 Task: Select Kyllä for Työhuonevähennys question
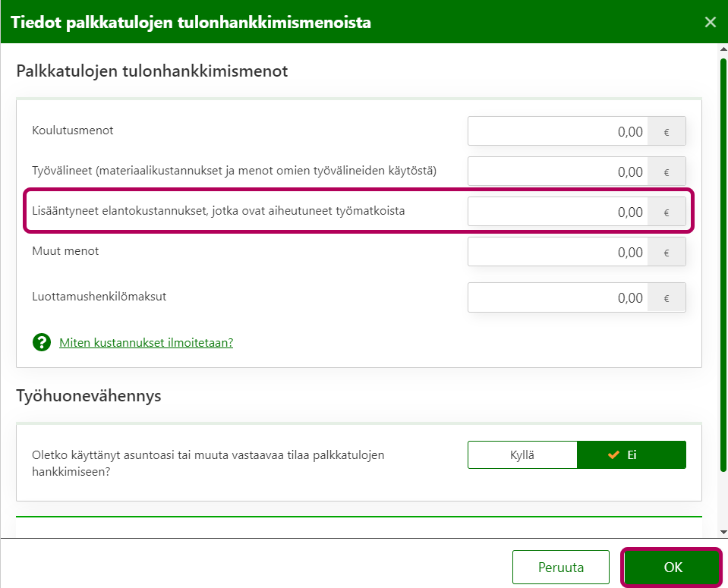click(522, 455)
